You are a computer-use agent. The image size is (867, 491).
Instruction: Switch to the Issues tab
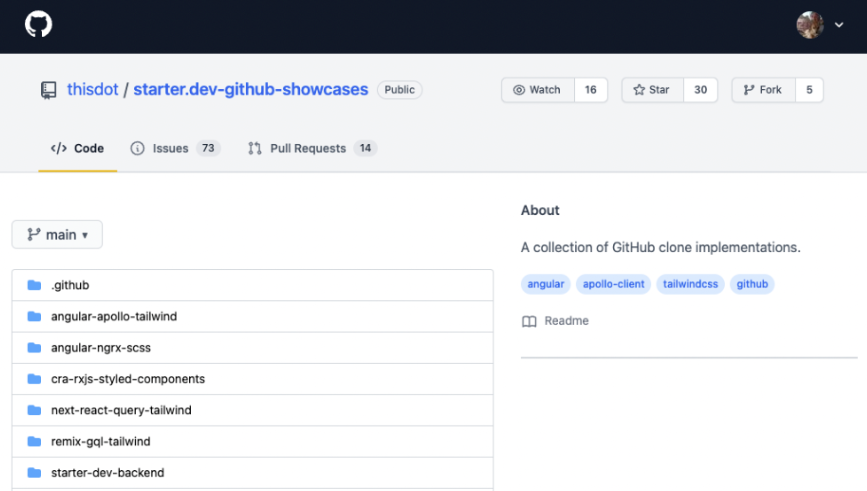tap(175, 148)
